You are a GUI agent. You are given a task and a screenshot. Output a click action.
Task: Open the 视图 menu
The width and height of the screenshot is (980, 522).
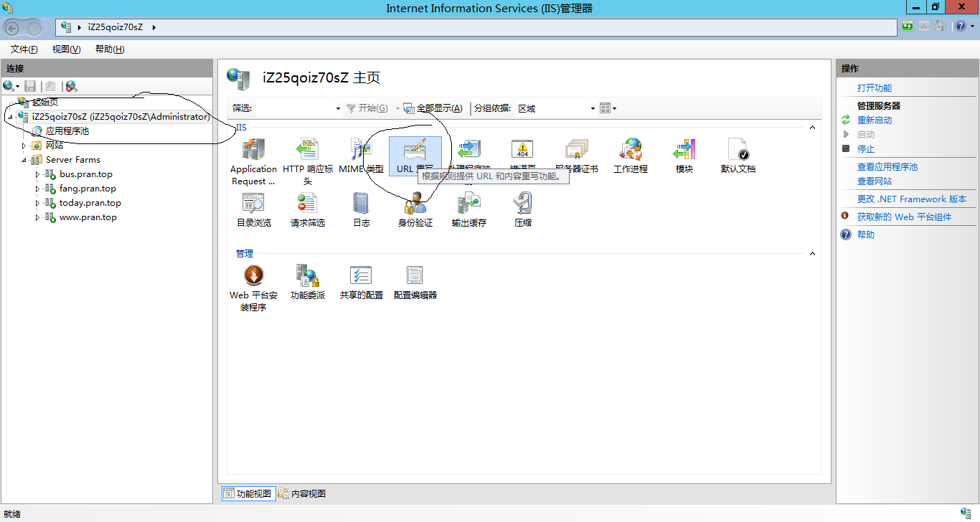pyautogui.click(x=66, y=49)
